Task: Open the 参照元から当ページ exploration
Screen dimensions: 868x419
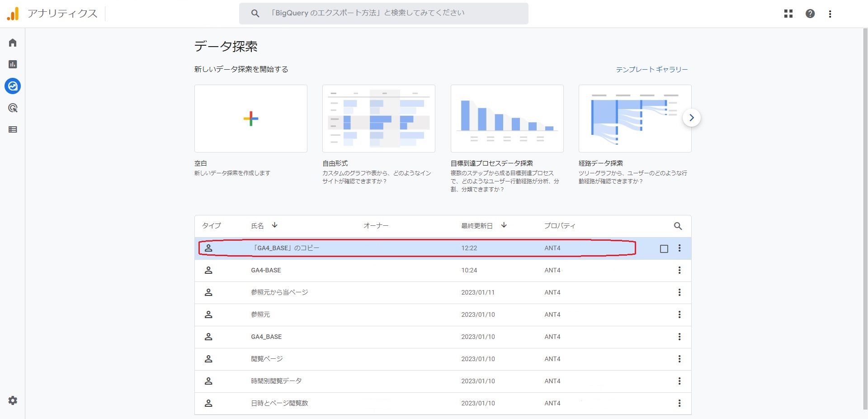Action: click(279, 292)
